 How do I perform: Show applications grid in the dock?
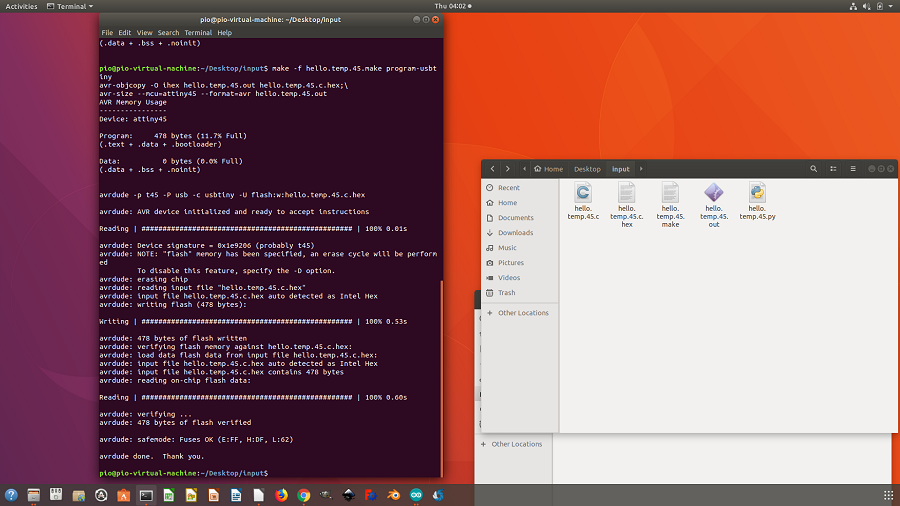click(x=889, y=495)
